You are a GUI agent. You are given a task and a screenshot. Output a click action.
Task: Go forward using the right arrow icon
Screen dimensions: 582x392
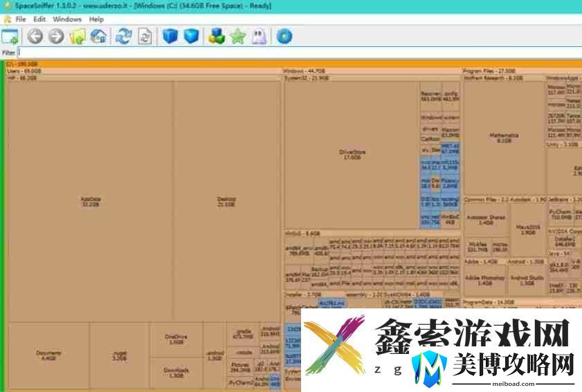coord(57,37)
